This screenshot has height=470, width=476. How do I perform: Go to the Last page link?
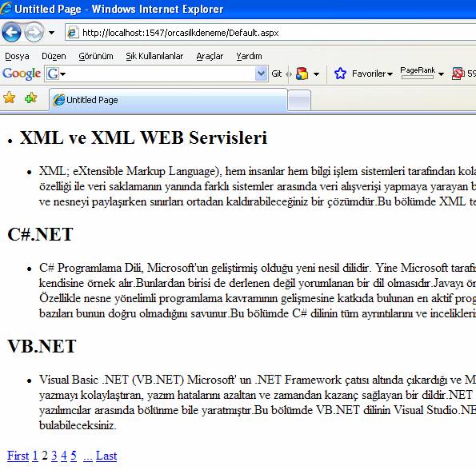coord(106,456)
